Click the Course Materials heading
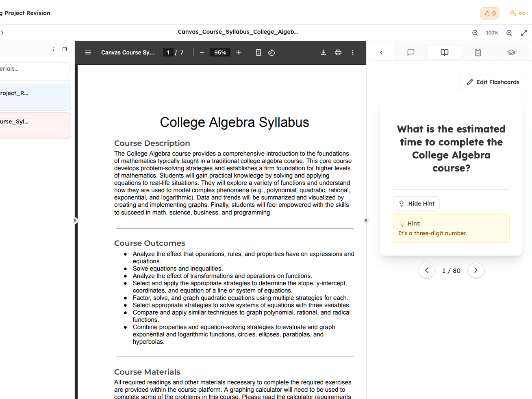 [147, 372]
